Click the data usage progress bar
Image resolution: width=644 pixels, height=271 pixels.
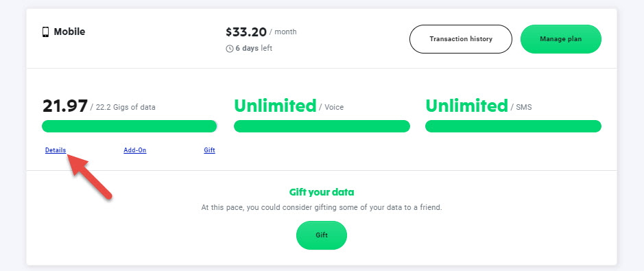[x=130, y=126]
